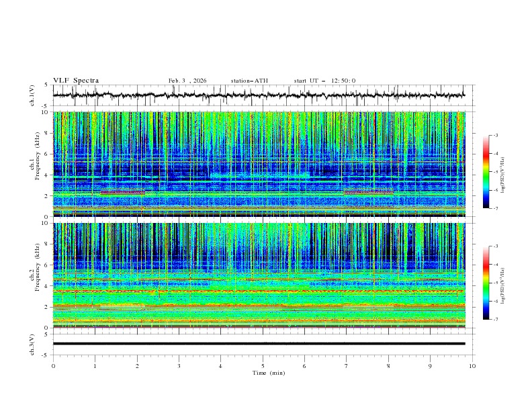Click the "-7" tick on the ch.2 colorbar
Viewport: 532px width, 411px height.
(x=496, y=319)
